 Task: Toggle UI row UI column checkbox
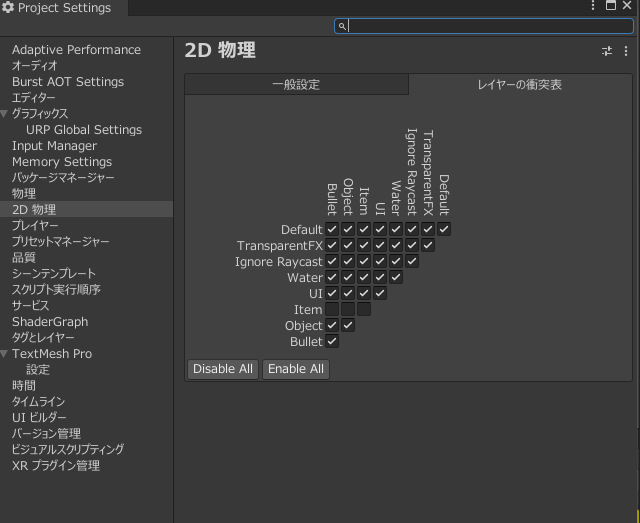[x=380, y=293]
